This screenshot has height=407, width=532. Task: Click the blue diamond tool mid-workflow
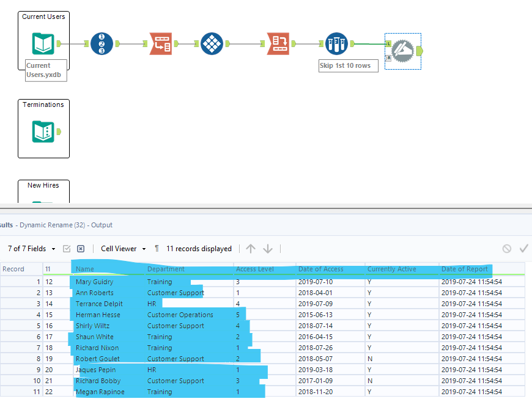click(212, 44)
